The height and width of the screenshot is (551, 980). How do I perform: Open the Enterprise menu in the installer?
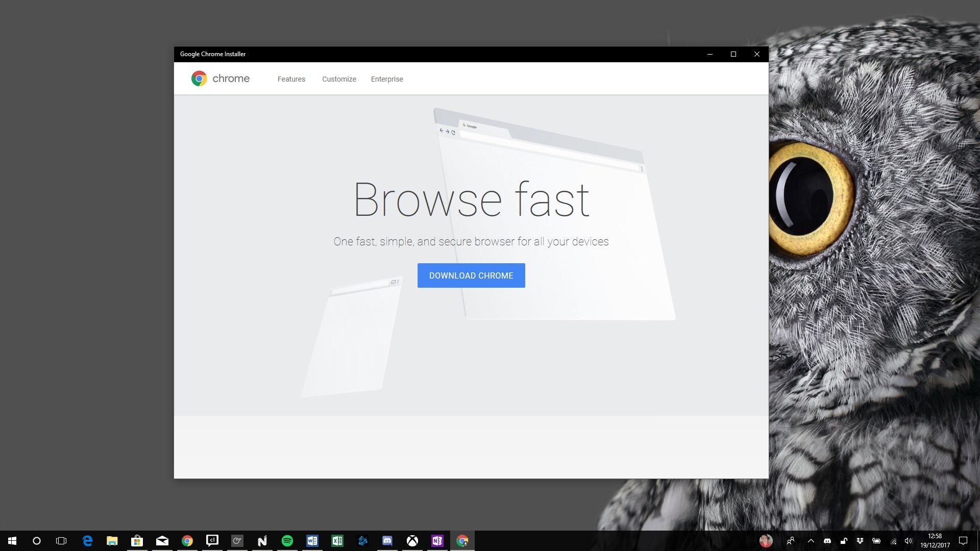387,79
